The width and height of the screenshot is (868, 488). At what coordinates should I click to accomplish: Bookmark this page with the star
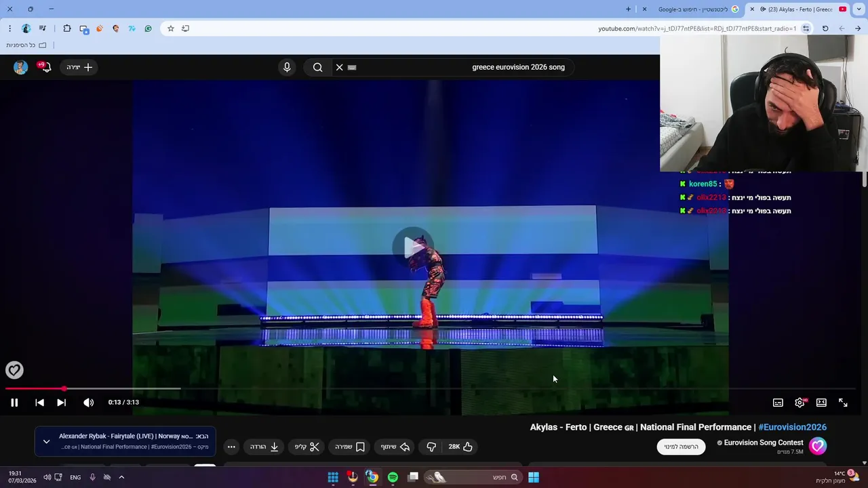coord(170,28)
